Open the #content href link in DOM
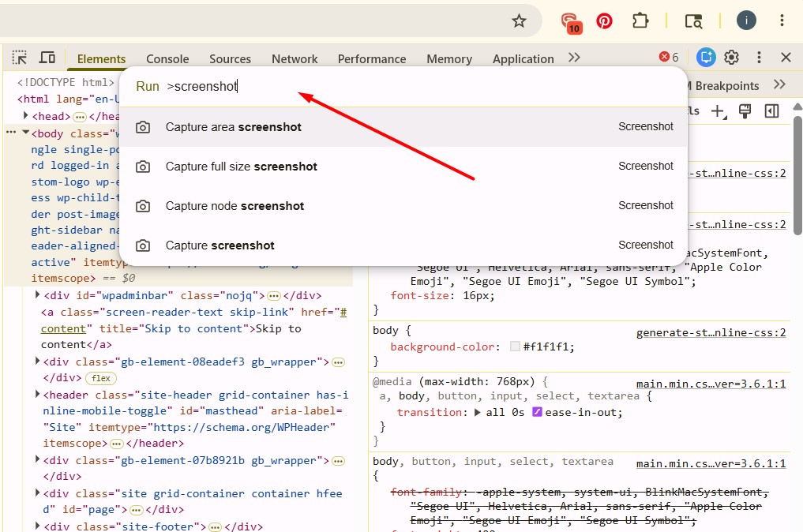This screenshot has height=532, width=803. [63, 328]
